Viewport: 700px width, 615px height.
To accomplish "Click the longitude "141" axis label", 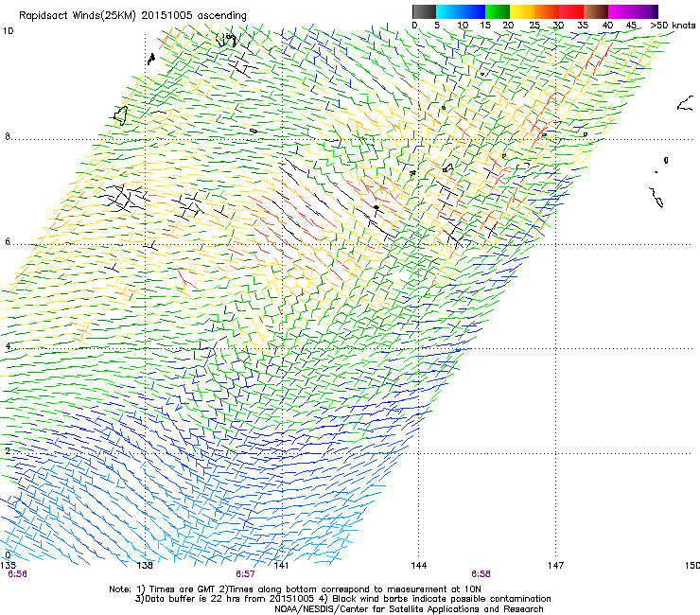I will point(281,566).
